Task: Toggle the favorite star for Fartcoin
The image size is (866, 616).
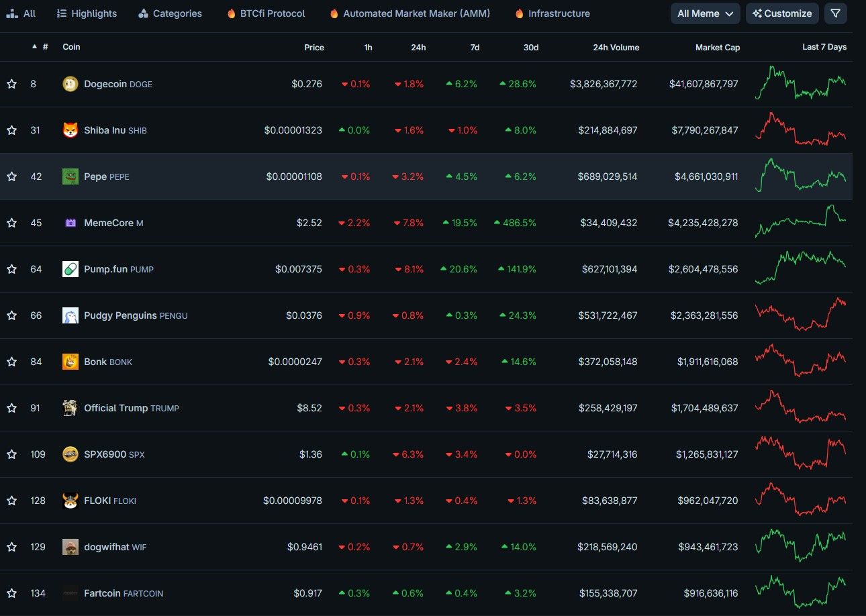Action: [11, 593]
